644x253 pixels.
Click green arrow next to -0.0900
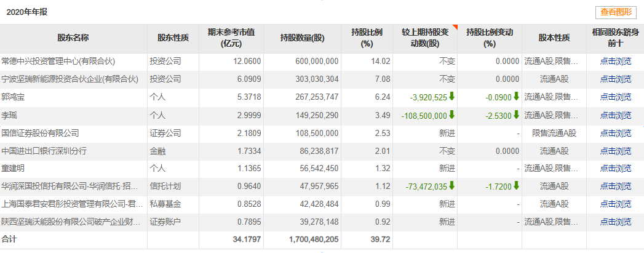[x=516, y=97]
